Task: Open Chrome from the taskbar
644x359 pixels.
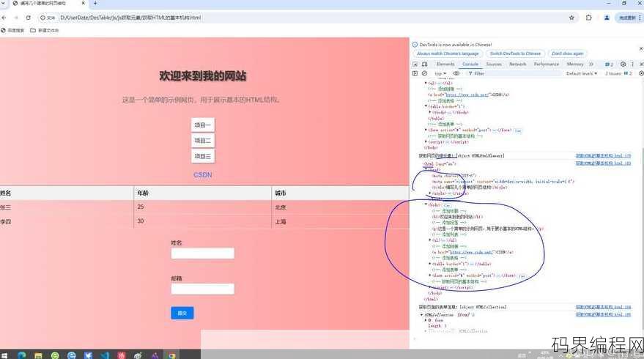Action: point(171,355)
